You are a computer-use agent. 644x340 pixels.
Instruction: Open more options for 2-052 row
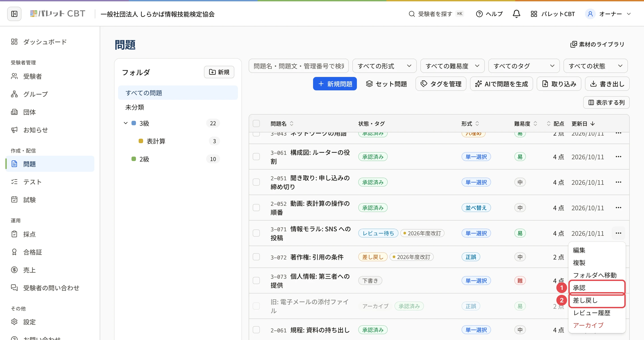click(619, 208)
